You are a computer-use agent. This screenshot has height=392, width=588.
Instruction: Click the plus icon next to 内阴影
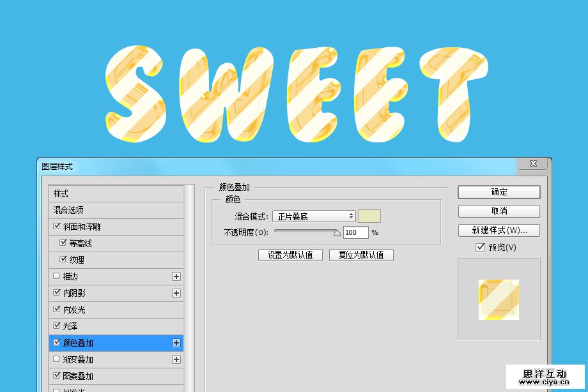point(176,293)
